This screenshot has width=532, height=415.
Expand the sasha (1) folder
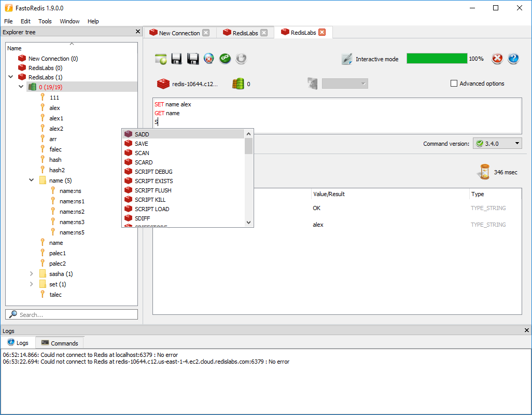32,273
